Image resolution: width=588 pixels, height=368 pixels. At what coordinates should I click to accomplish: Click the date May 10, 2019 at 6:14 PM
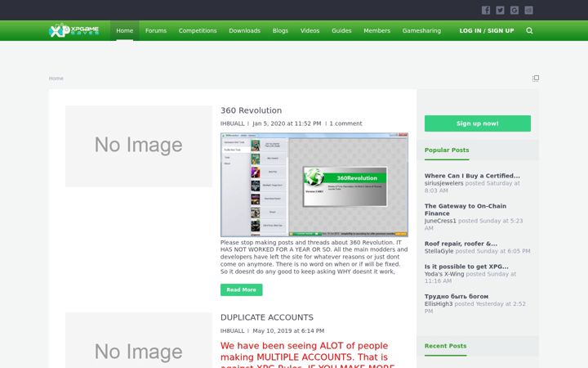click(x=288, y=331)
